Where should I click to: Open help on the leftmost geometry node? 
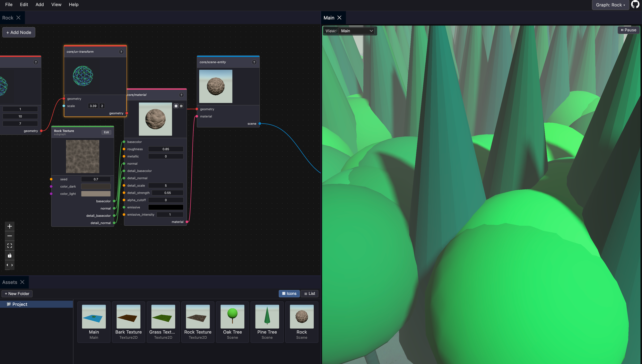[x=36, y=62]
